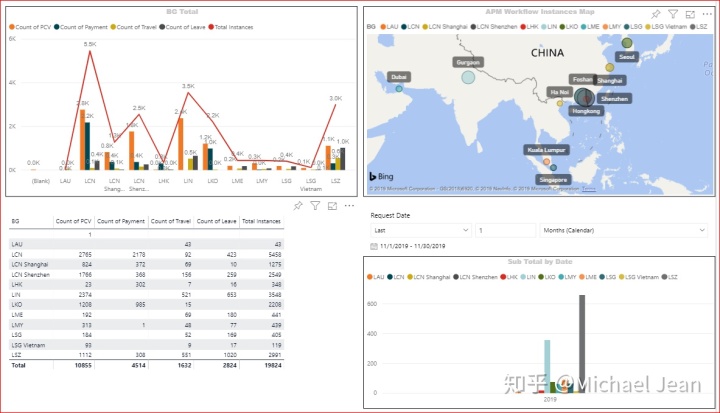Click the Hongkong label on the map

click(586, 111)
